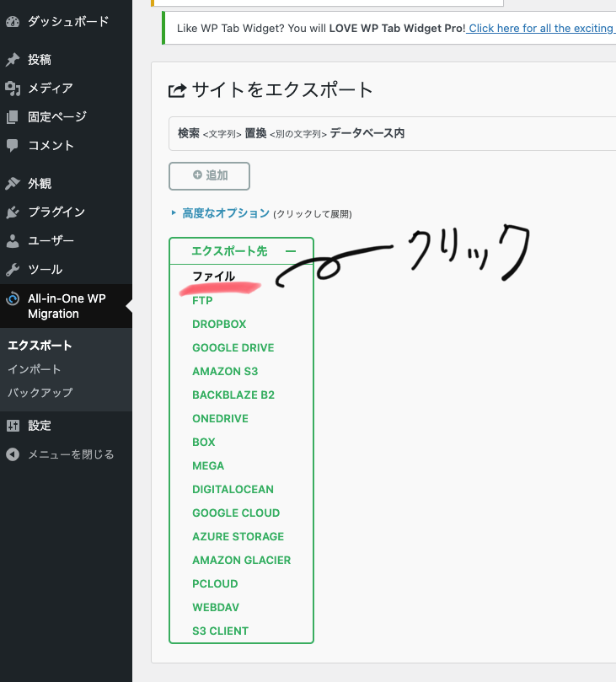The image size is (616, 682).
Task: Click the sliders icon beside 設定
Action: pyautogui.click(x=13, y=426)
